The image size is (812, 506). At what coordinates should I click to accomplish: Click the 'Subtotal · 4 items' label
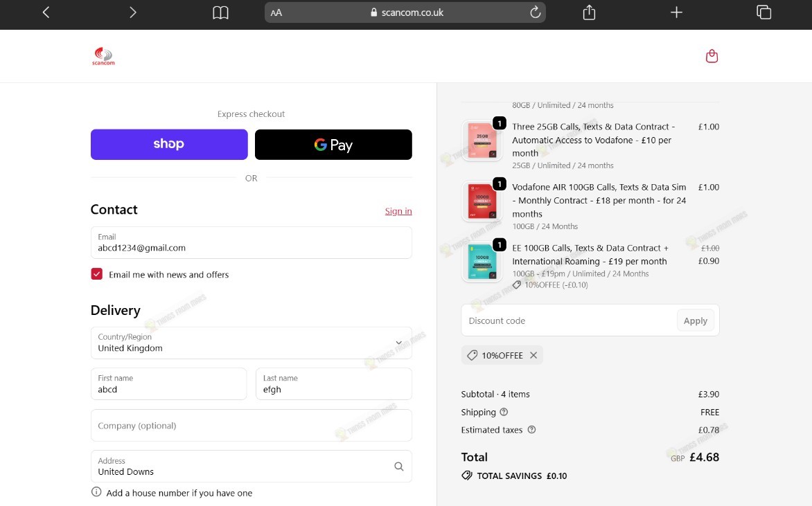(495, 395)
